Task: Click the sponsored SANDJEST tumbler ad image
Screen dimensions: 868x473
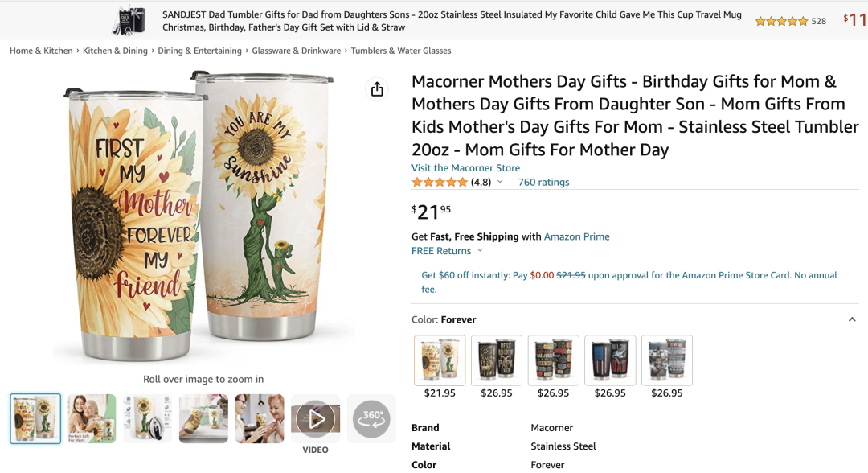Action: (x=132, y=20)
